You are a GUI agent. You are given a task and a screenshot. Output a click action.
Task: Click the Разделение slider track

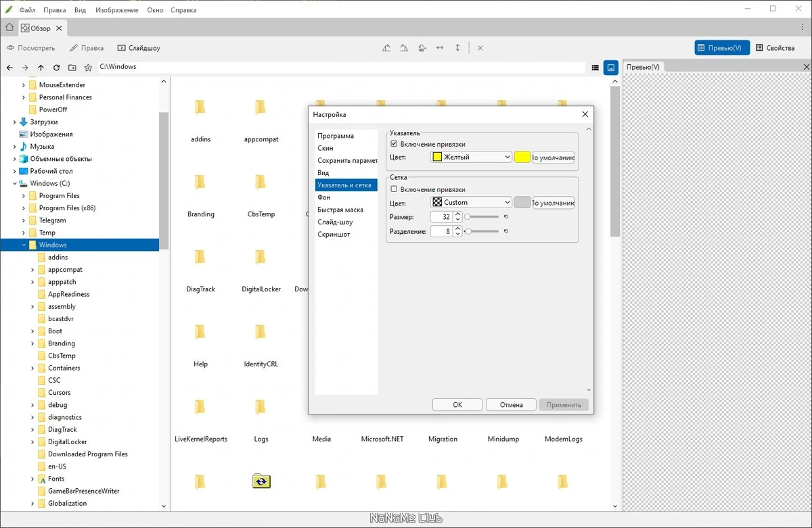click(x=482, y=231)
